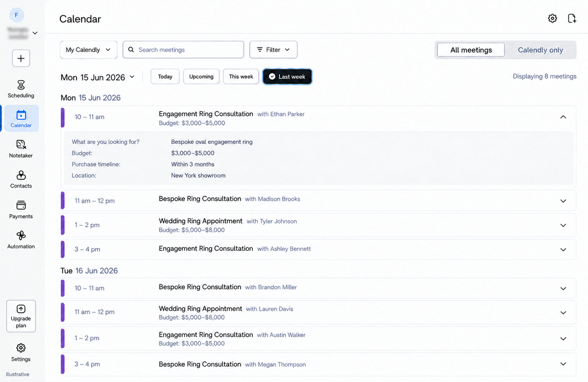Expand the Lauren Davis meeting row

563,312
